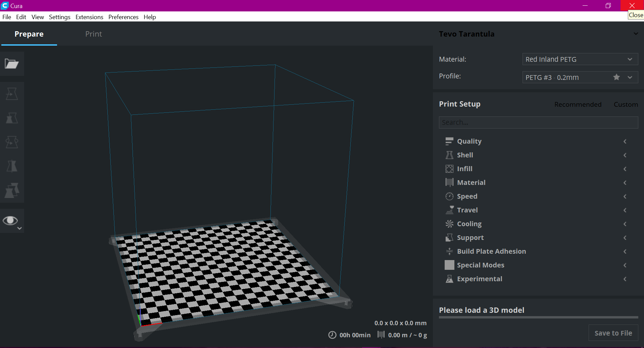Image resolution: width=644 pixels, height=348 pixels.
Task: Minimize the Cura window
Action: tap(585, 6)
